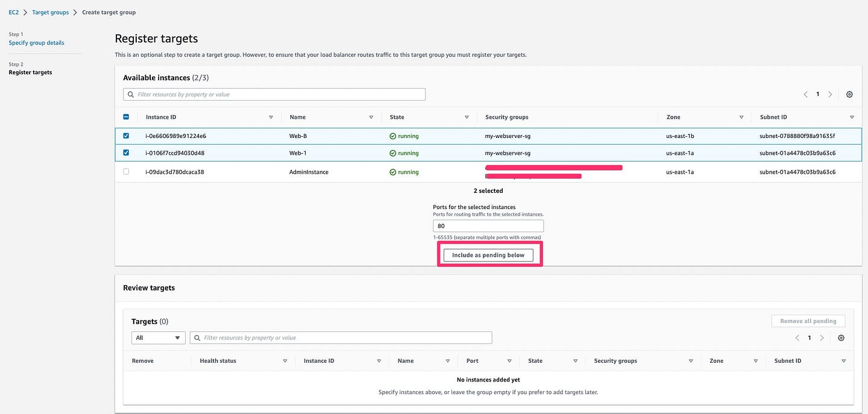Go to Specify group details step
The image size is (868, 414).
pyautogui.click(x=36, y=43)
